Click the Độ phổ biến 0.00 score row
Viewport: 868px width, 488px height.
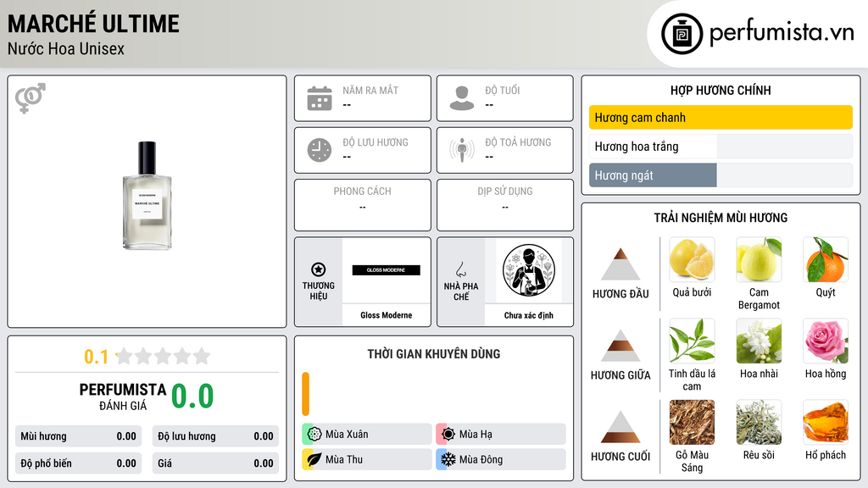[78, 463]
